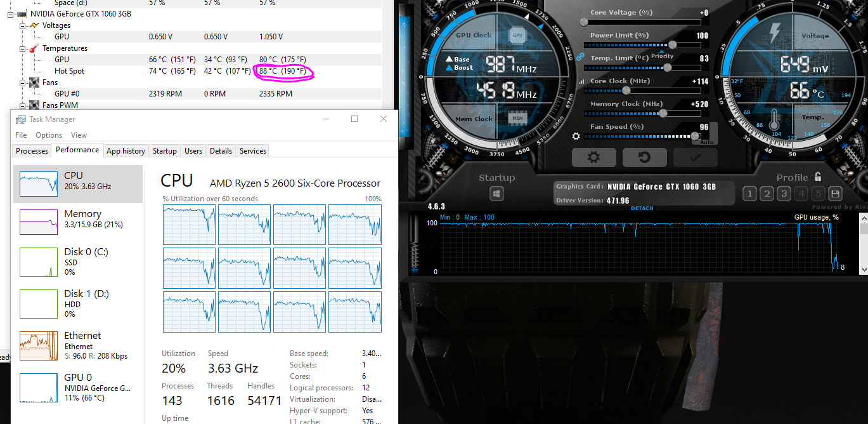Switch to the App history tab
Screen dimensions: 868x424
126,150
